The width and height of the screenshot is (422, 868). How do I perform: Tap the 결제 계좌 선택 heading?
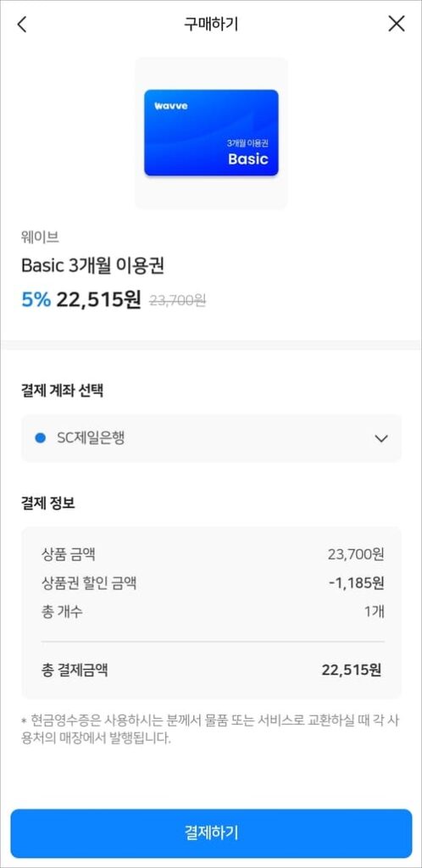(x=62, y=391)
